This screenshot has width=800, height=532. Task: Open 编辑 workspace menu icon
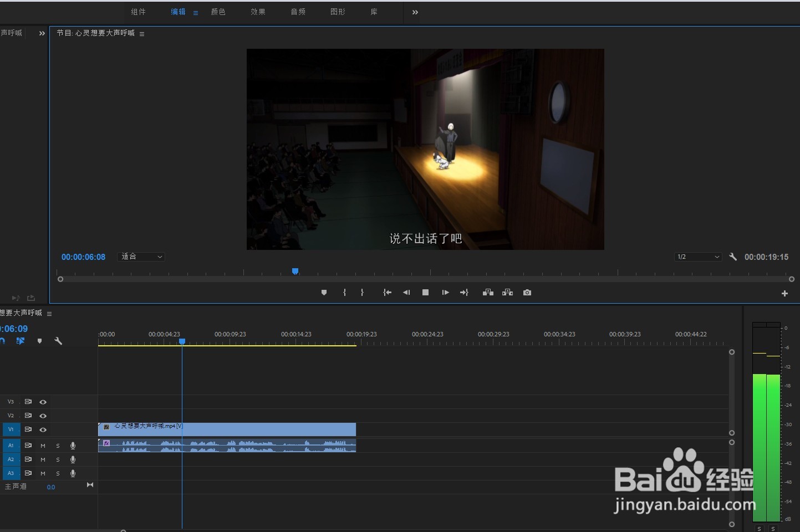196,13
